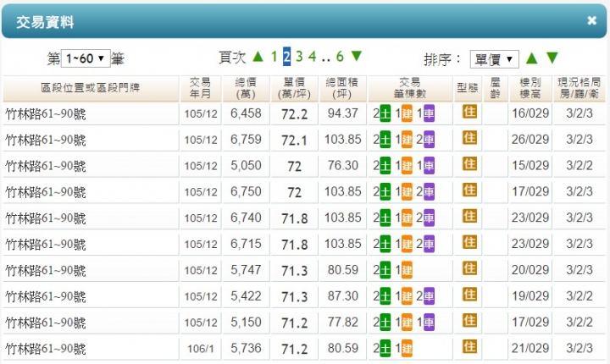Select area value 77.82
The height and width of the screenshot is (364, 610).
pyautogui.click(x=343, y=322)
